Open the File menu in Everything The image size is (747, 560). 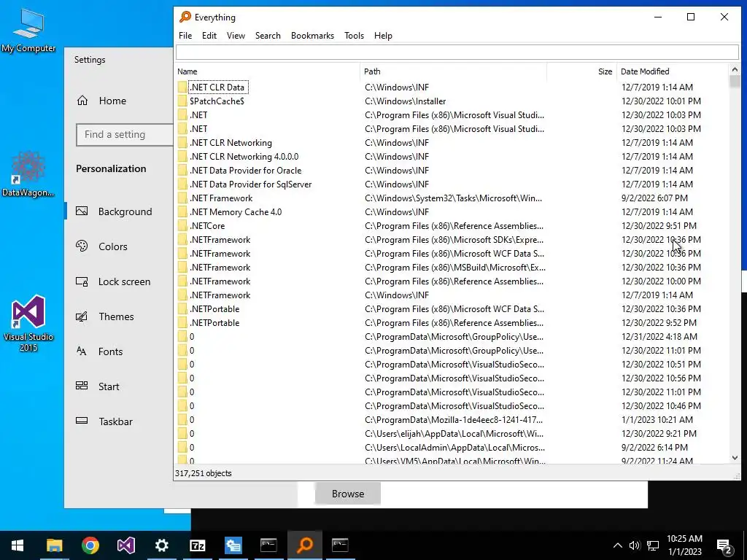185,36
